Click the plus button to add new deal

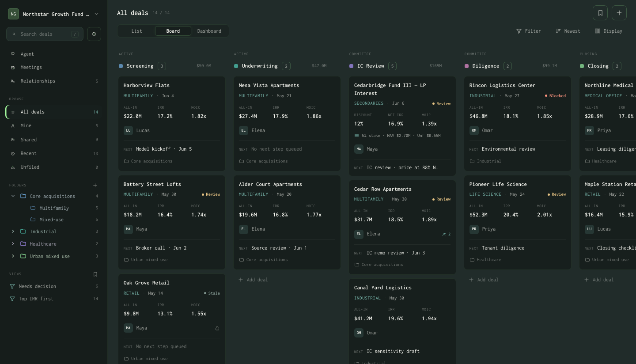click(619, 13)
